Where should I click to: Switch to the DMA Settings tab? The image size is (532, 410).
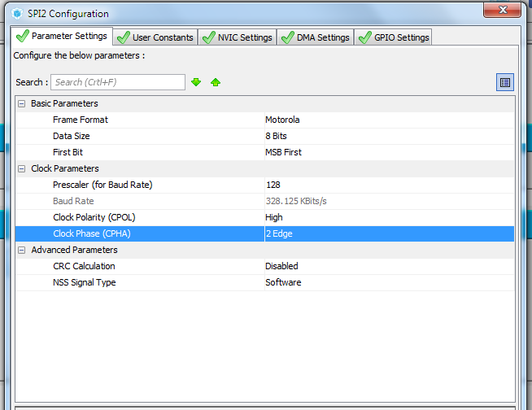click(316, 37)
